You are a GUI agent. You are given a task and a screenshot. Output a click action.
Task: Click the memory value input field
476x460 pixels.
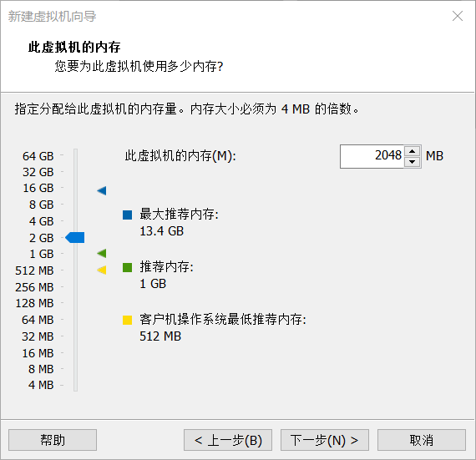tap(372, 156)
